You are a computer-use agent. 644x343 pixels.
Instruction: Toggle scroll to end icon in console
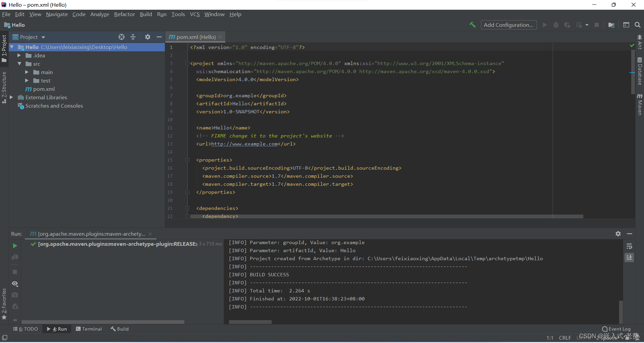point(629,258)
